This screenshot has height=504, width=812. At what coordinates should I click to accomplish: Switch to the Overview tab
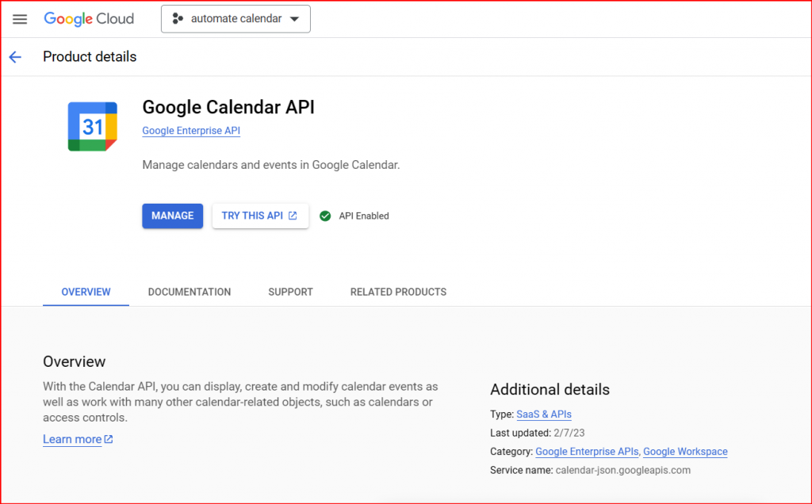click(x=86, y=292)
